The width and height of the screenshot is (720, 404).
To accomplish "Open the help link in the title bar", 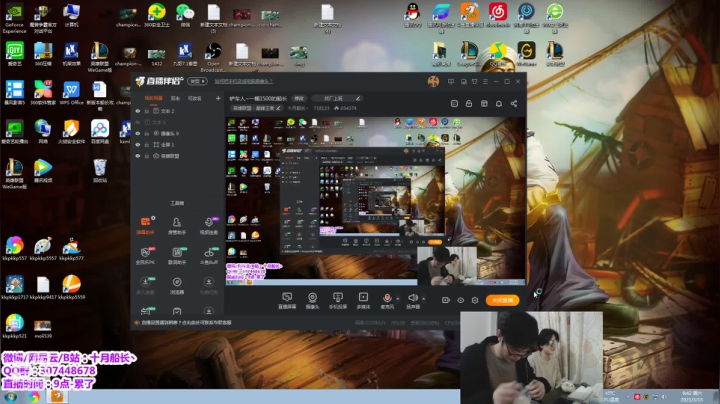I will tap(244, 81).
